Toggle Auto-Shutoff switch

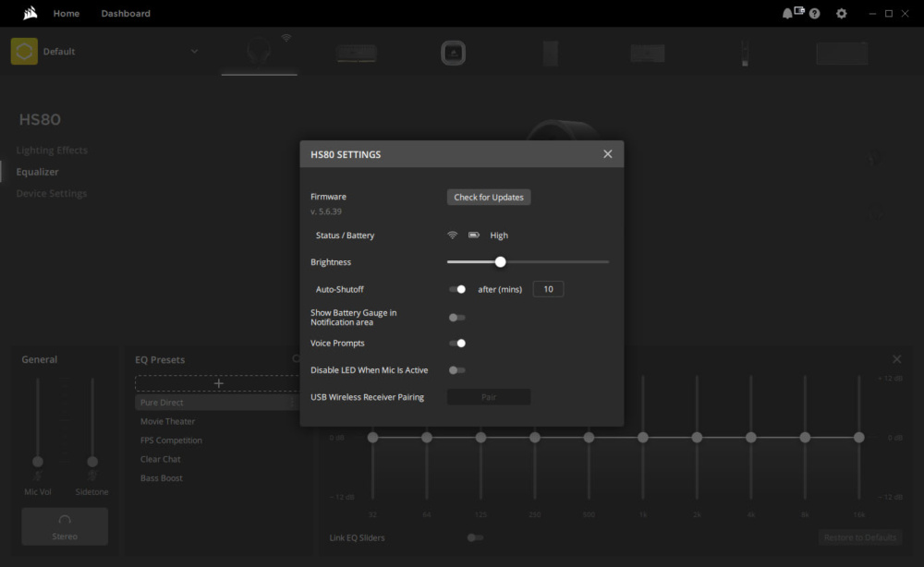457,289
